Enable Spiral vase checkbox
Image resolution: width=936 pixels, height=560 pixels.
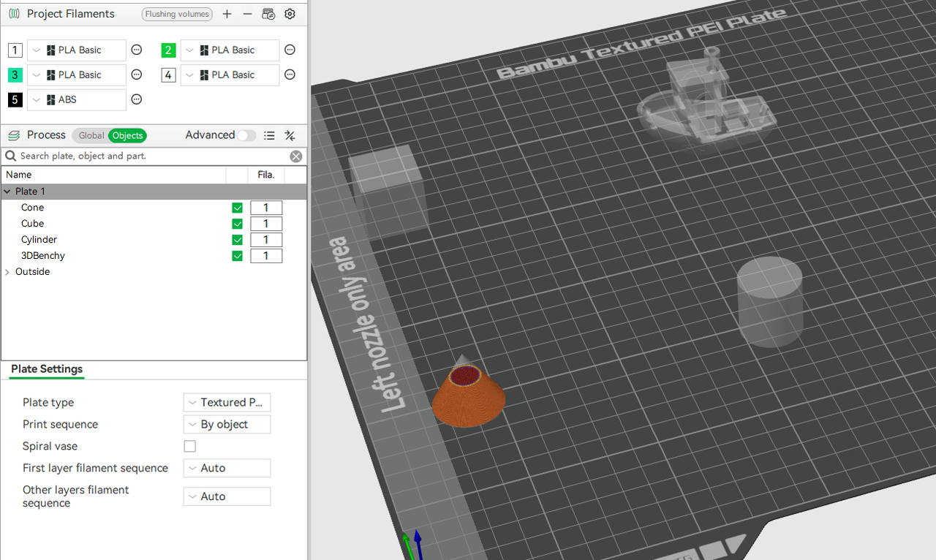[190, 446]
